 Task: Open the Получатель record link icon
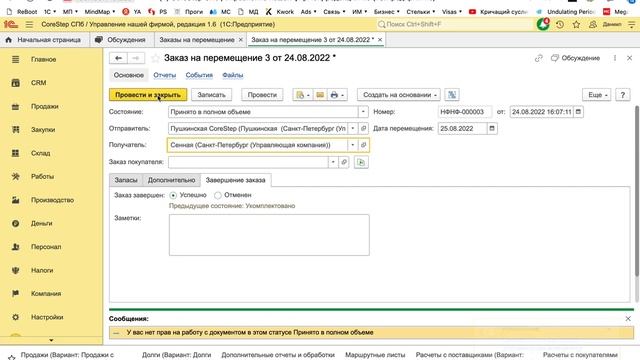pyautogui.click(x=363, y=145)
